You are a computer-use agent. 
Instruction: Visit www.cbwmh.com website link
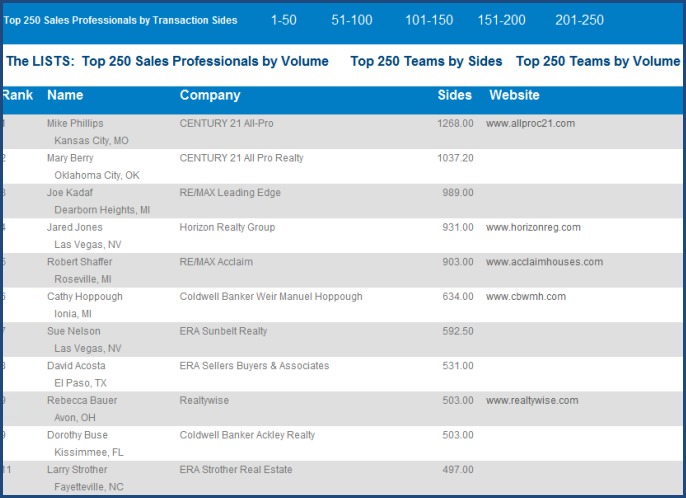pyautogui.click(x=526, y=297)
